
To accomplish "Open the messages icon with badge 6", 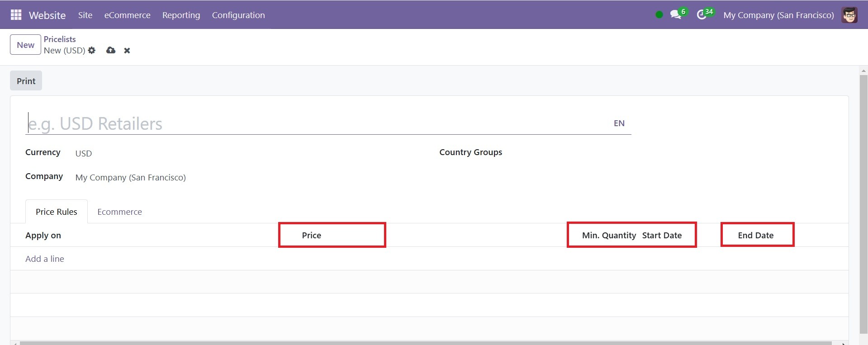I will pos(678,14).
